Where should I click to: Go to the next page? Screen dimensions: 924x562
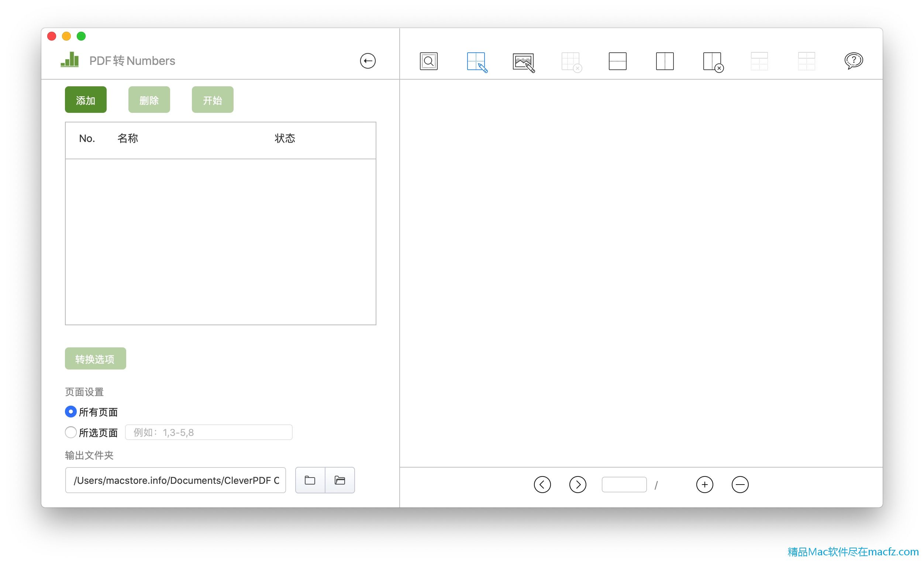577,485
